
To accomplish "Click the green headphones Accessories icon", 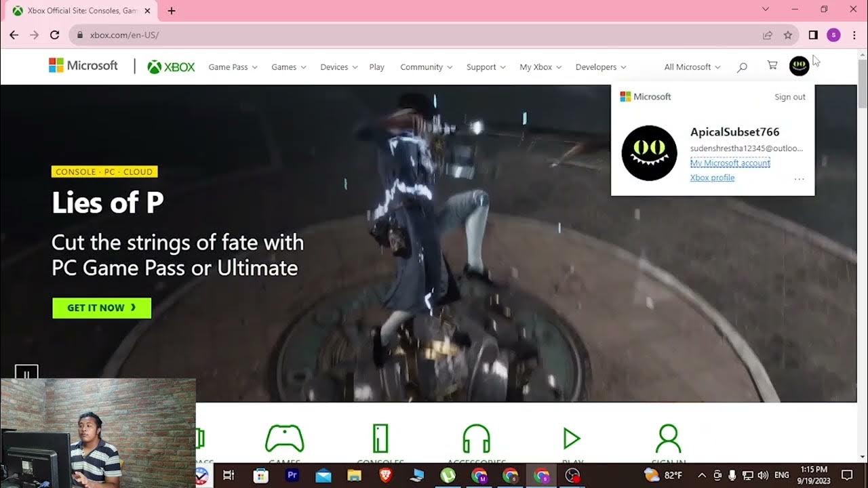I will click(476, 439).
